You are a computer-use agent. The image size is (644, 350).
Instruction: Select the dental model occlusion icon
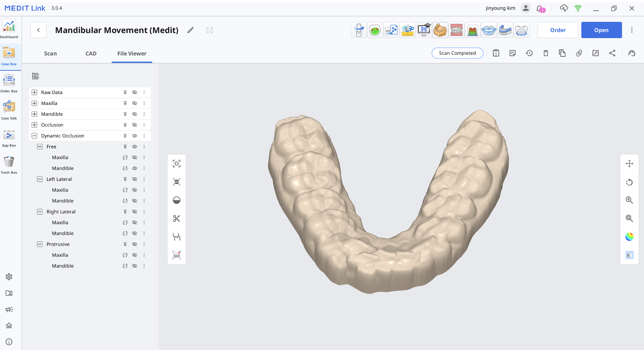[x=456, y=30]
